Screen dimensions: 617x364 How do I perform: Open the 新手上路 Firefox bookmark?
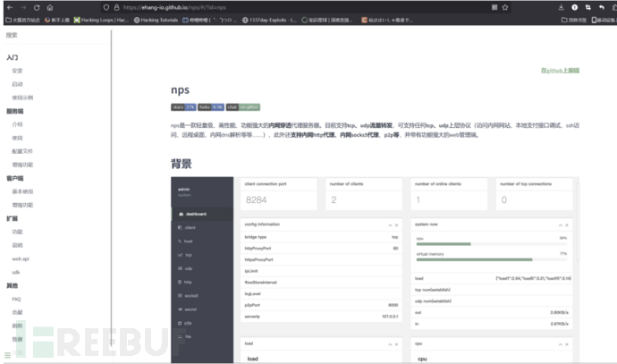[x=57, y=20]
